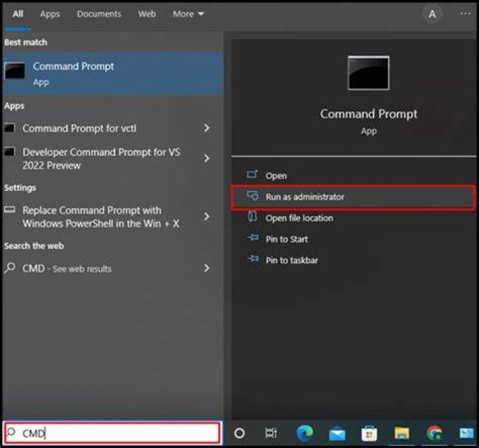This screenshot has height=448, width=479.
Task: Click the Command Prompt for vctl icon
Action: [x=9, y=128]
